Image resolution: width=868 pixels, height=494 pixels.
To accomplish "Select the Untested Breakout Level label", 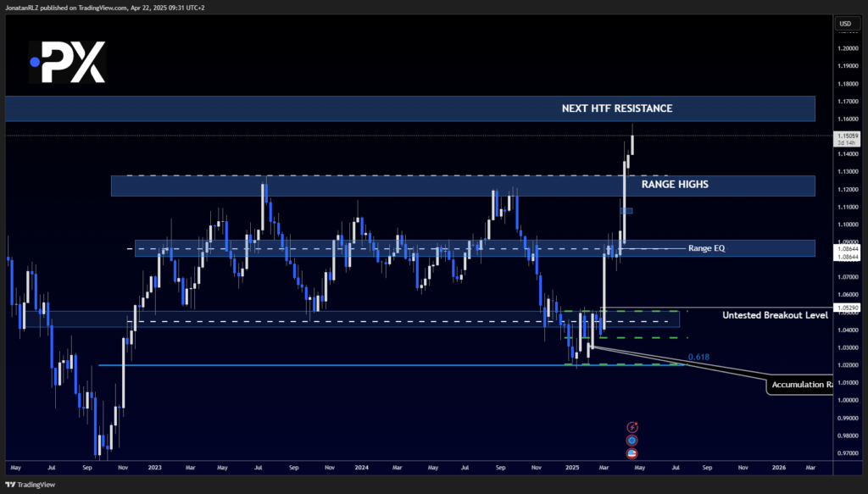I will click(775, 315).
